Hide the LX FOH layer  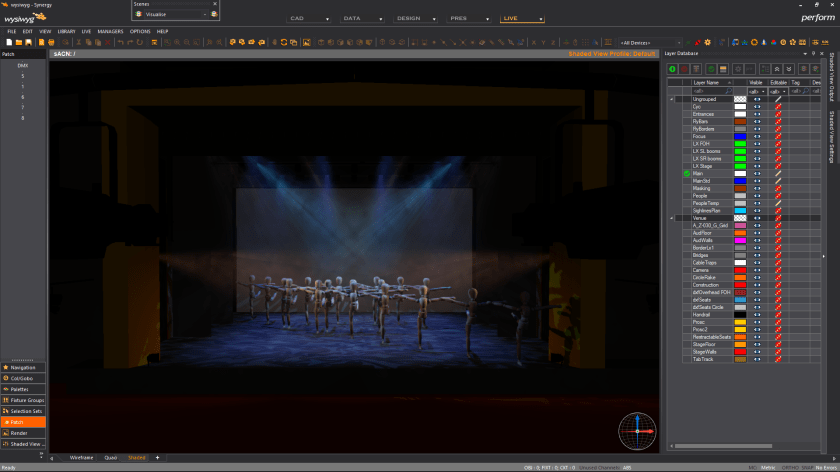click(757, 144)
